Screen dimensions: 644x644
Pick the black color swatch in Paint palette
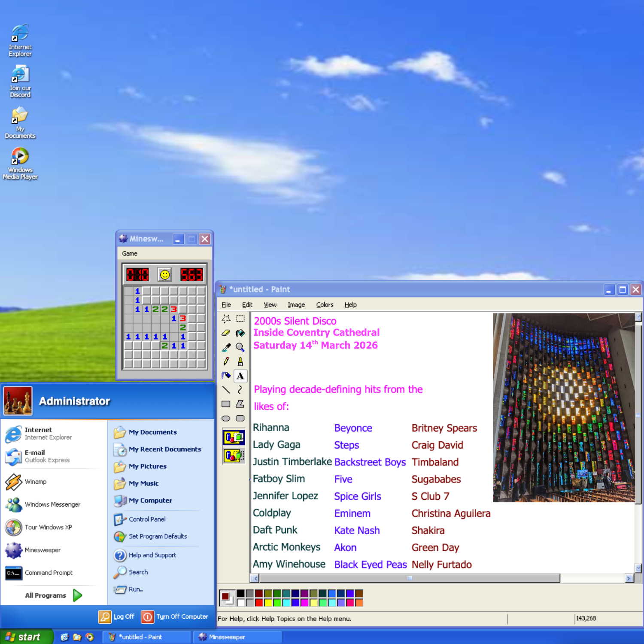(x=240, y=593)
